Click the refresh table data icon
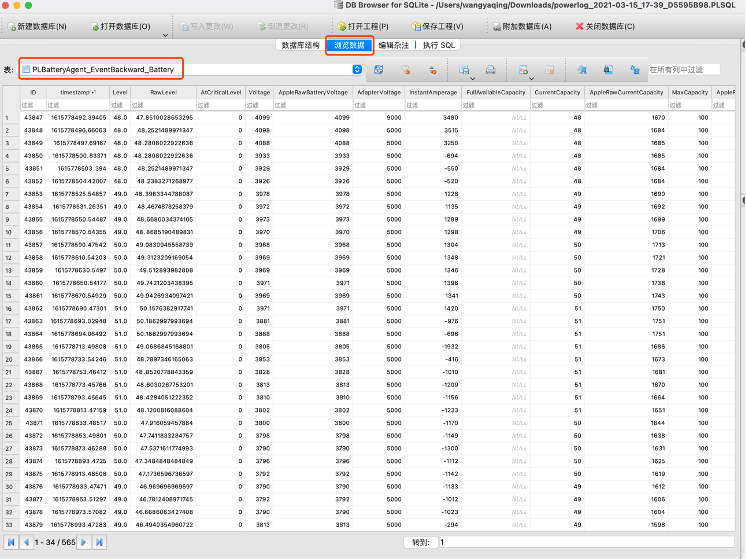746x560 pixels. point(378,69)
